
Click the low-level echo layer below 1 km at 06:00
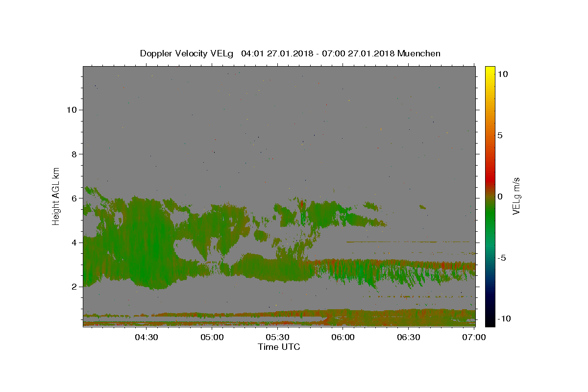pos(343,318)
